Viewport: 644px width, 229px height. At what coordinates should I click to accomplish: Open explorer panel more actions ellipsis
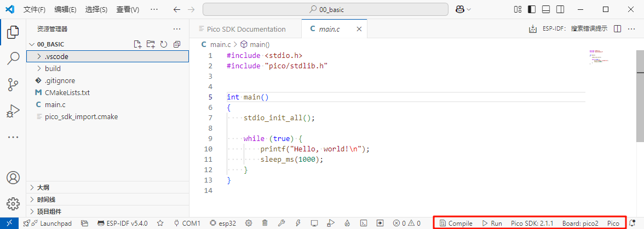point(177,29)
